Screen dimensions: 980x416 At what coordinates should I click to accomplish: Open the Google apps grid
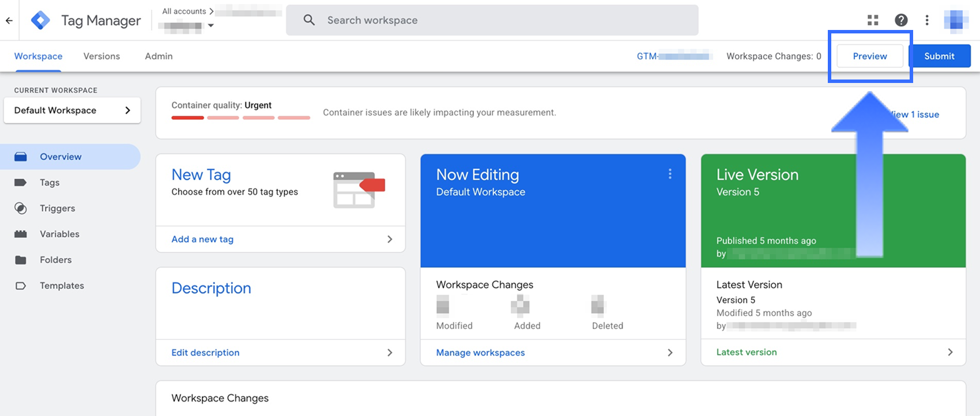click(873, 20)
